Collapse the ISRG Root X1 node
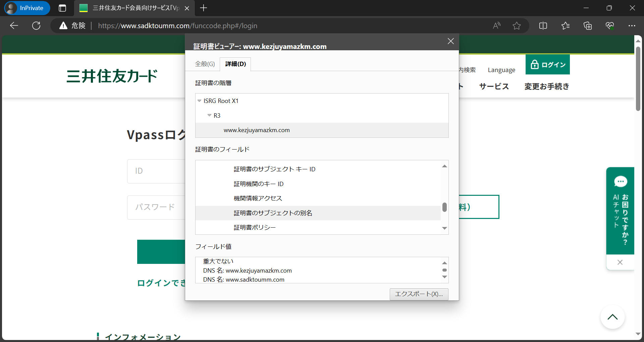The image size is (644, 342). coord(199,101)
